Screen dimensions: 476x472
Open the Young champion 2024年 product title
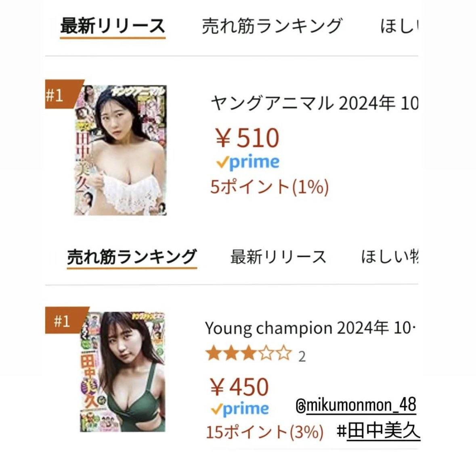pos(310,328)
